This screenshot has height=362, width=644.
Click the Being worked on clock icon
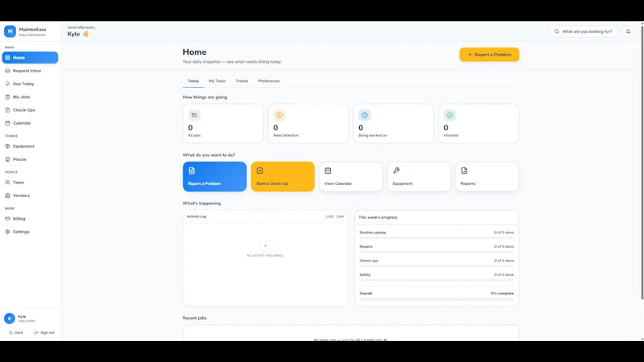(365, 115)
